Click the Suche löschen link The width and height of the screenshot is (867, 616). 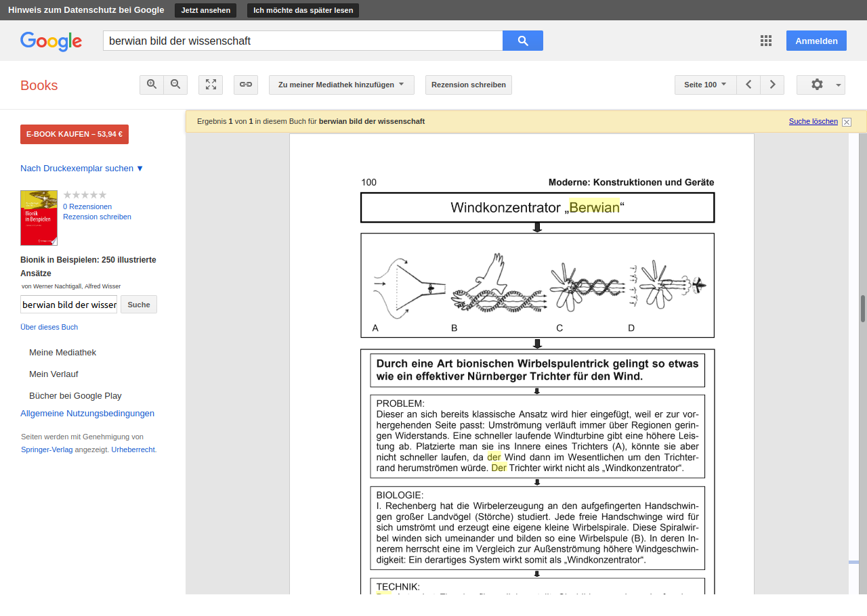813,121
